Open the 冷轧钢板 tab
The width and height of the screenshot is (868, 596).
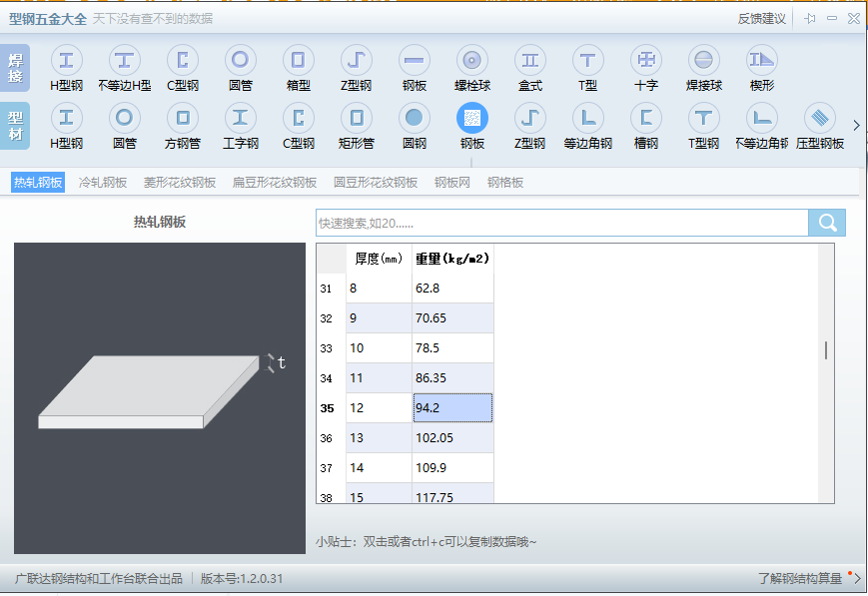[103, 183]
